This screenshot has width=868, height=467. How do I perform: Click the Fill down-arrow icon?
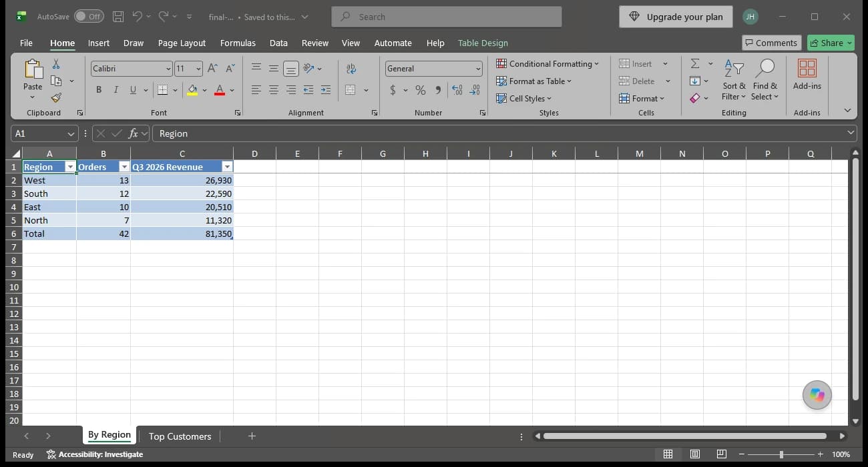[x=695, y=81]
